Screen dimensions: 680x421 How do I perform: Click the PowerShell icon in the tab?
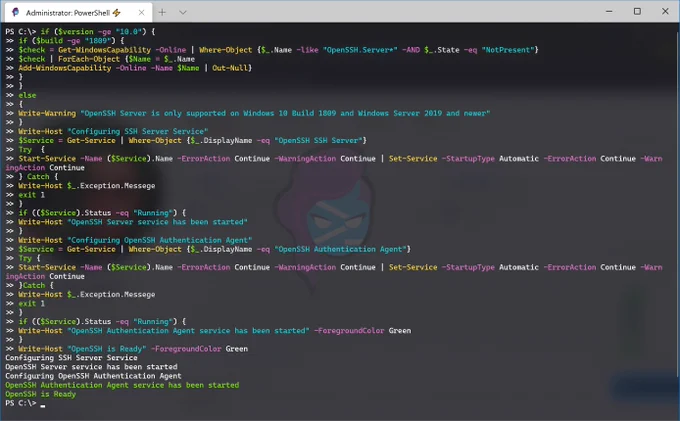(16, 12)
